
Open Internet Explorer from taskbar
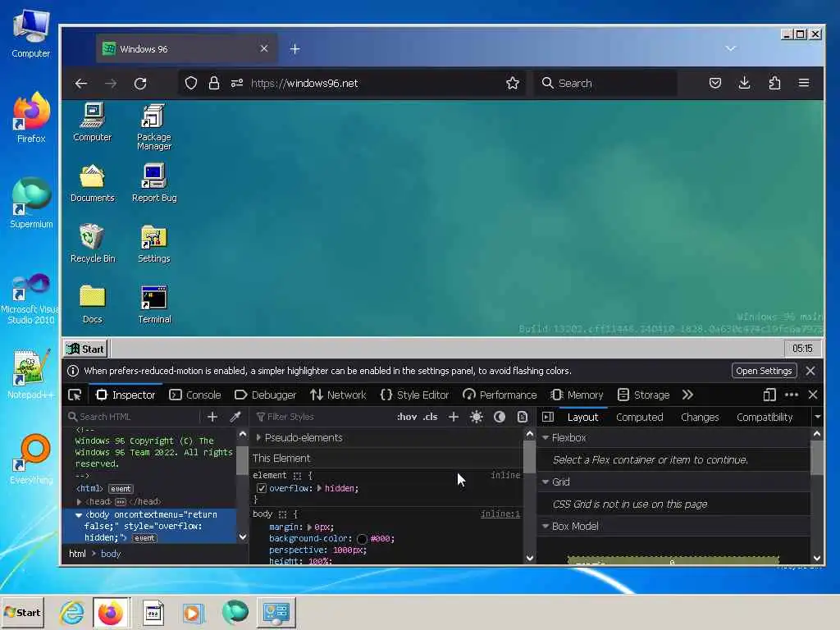coord(71,612)
